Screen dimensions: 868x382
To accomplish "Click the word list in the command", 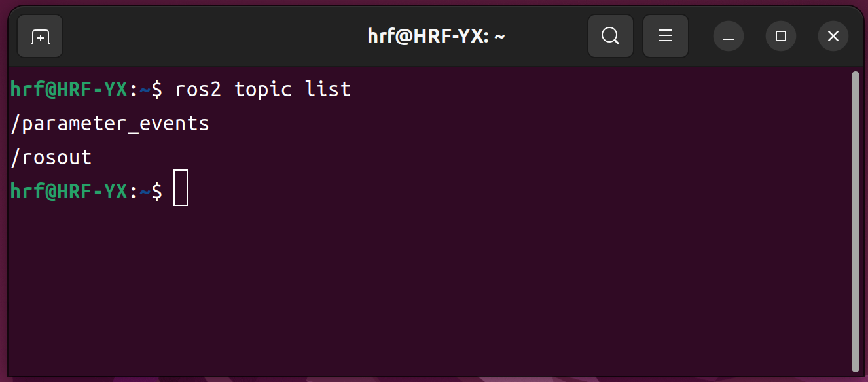I will 328,90.
